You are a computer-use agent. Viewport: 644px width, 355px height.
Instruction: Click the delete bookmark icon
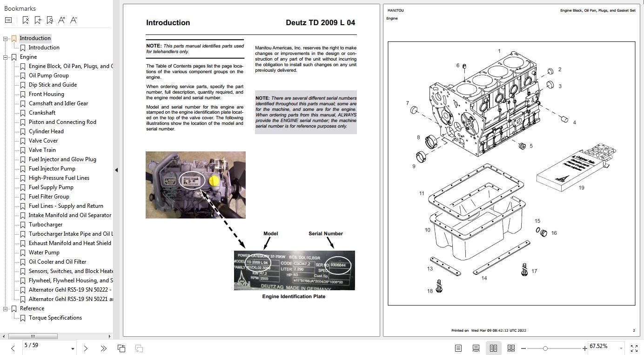(26, 20)
